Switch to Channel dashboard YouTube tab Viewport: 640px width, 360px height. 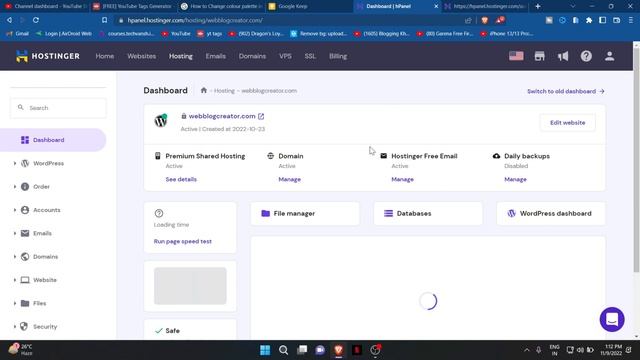pyautogui.click(x=45, y=6)
